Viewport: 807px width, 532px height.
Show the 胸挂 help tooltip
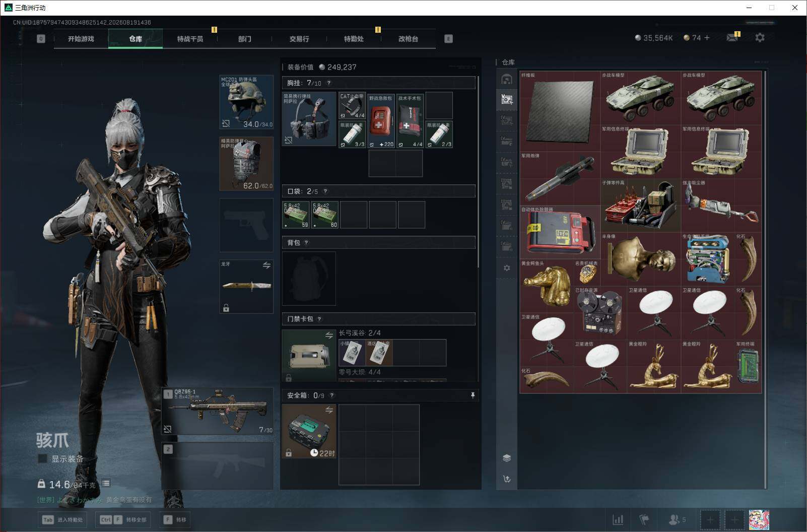(x=329, y=83)
